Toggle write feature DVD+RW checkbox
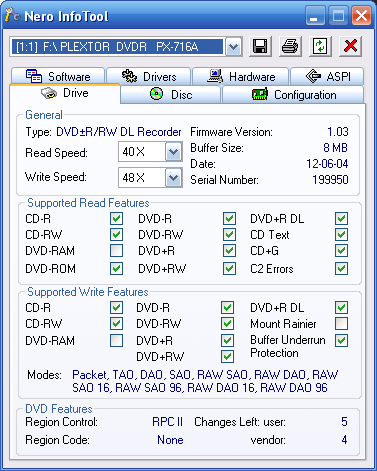The width and height of the screenshot is (377, 471). click(227, 356)
